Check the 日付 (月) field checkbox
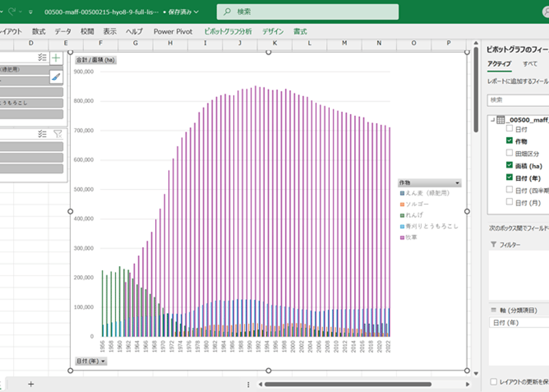 click(509, 201)
